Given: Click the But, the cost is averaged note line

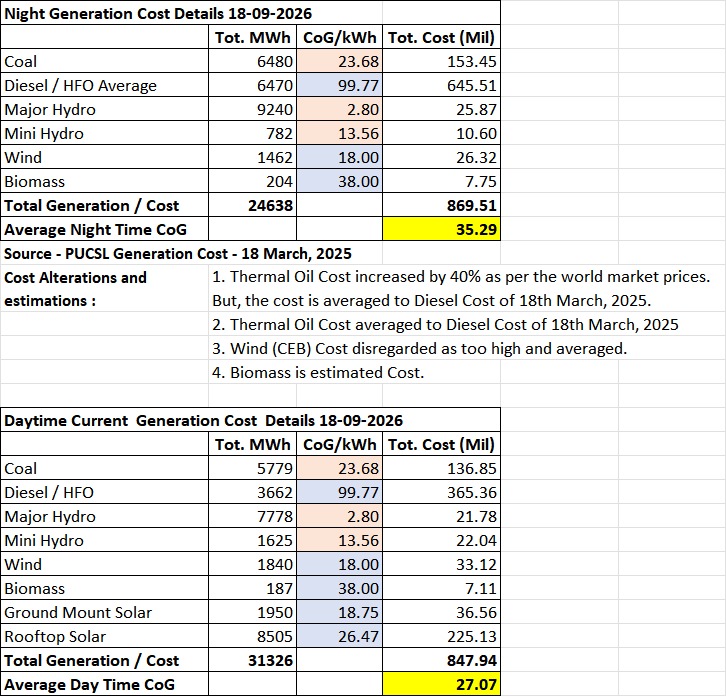Looking at the screenshot, I should click(x=432, y=301).
